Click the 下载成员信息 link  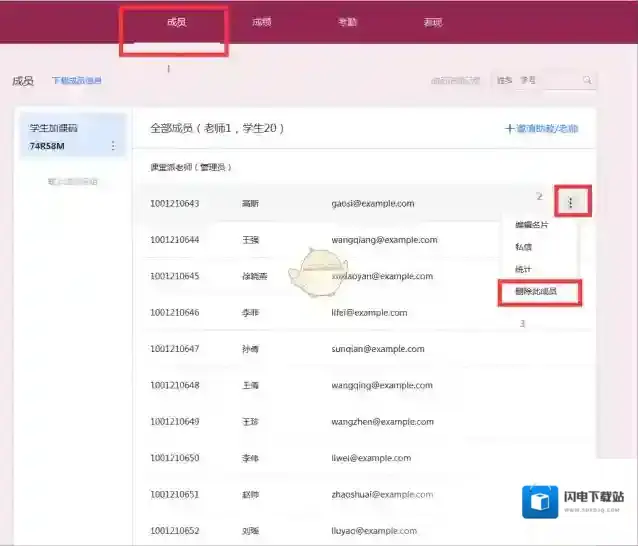[x=77, y=81]
